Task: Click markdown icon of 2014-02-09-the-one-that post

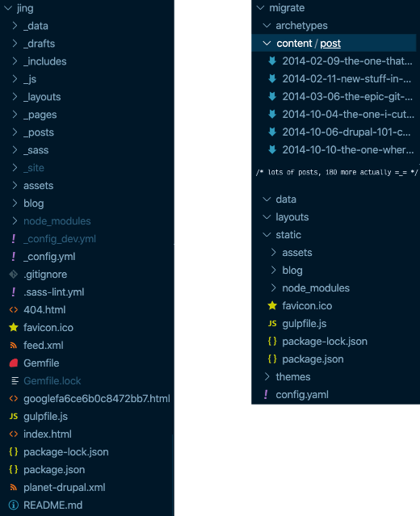Action: (272, 61)
